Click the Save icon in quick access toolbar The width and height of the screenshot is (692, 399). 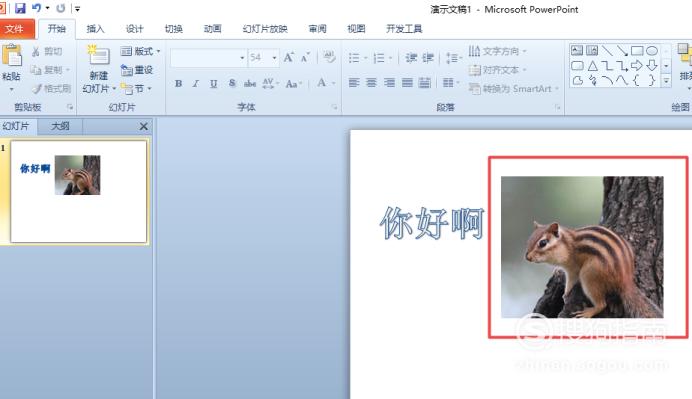[20, 8]
